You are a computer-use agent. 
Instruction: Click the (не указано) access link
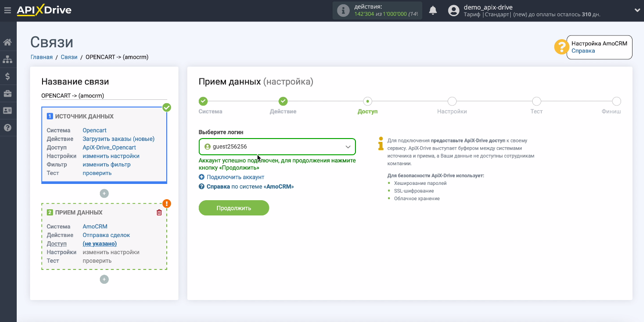[x=100, y=244]
